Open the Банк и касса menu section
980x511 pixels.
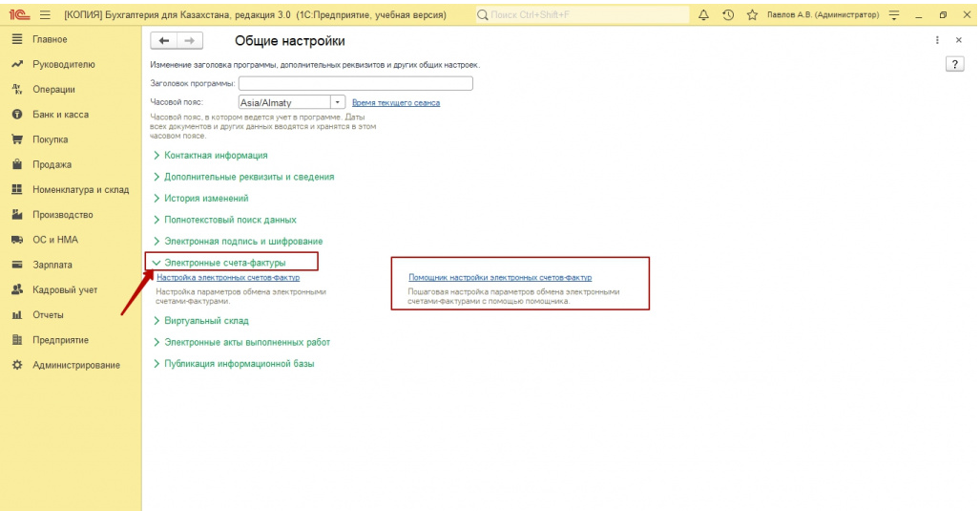pyautogui.click(x=60, y=115)
